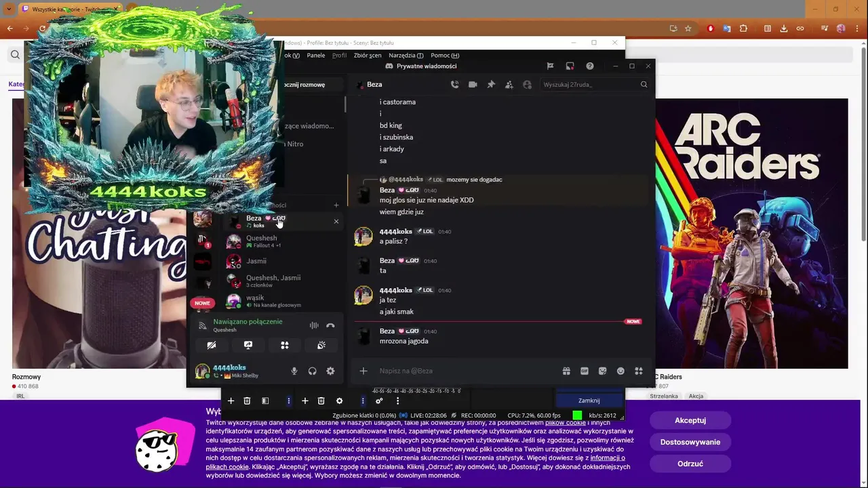Open OBS Profil menu
The height and width of the screenshot is (488, 868).
pyautogui.click(x=339, y=56)
